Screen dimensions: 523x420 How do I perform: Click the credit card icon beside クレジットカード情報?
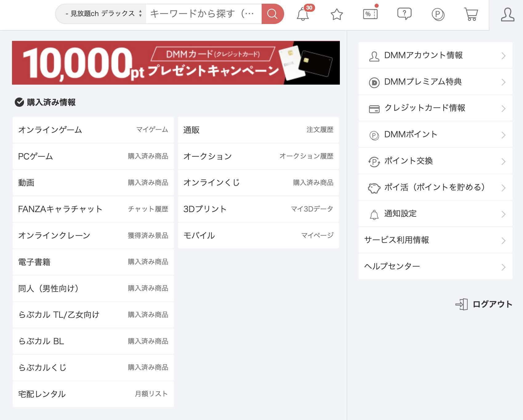(x=374, y=109)
